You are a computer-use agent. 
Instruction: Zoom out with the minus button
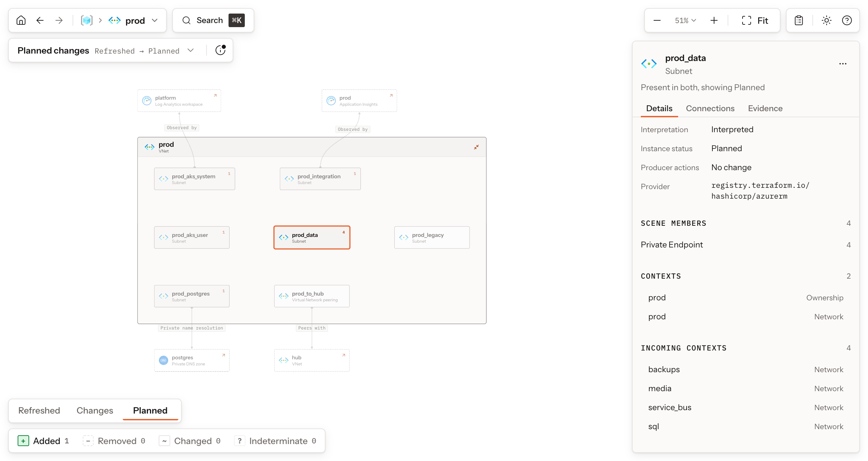657,20
